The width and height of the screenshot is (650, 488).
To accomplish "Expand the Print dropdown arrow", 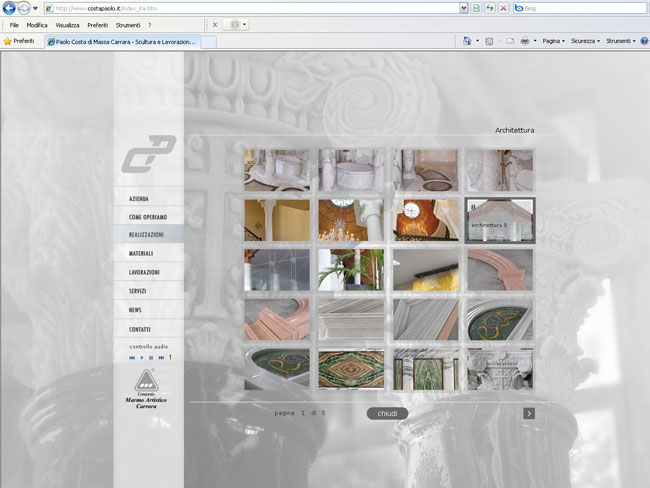I will coord(535,41).
